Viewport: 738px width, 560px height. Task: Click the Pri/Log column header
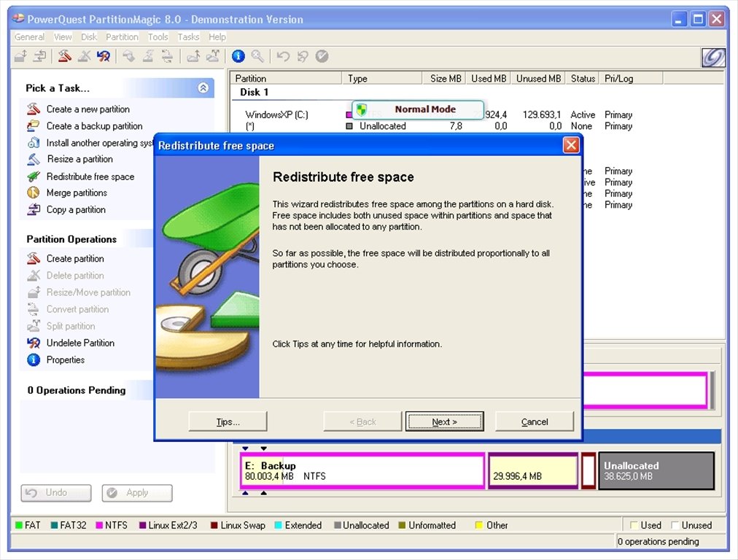point(631,78)
